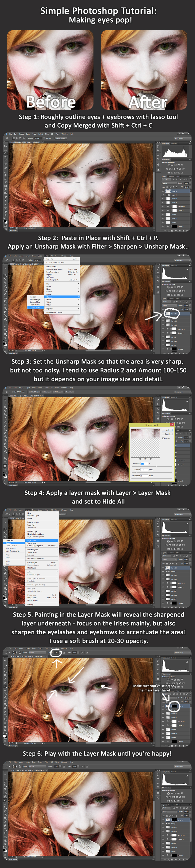The image size is (195, 868).
Task: Open Sharpen entry in Step 2 Filter menu
Action: coord(62,297)
